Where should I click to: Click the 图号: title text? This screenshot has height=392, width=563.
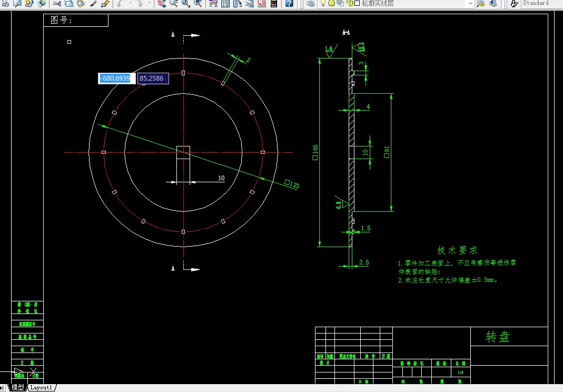coord(61,20)
